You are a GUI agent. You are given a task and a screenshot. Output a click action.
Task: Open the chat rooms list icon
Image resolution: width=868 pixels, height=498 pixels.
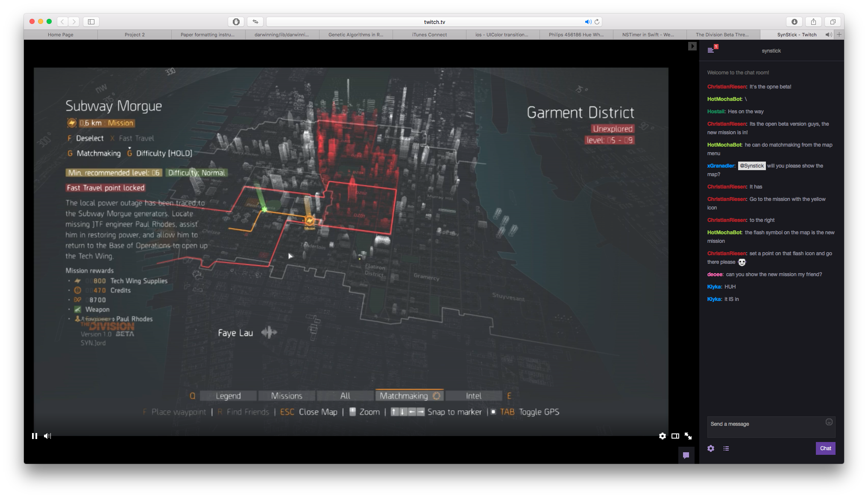pyautogui.click(x=711, y=50)
